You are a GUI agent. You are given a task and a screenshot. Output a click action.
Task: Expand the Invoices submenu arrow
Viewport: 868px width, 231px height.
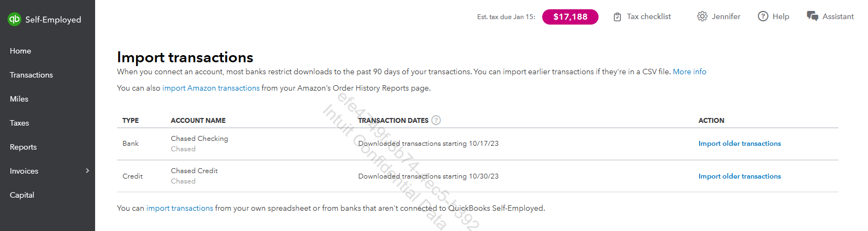click(87, 171)
